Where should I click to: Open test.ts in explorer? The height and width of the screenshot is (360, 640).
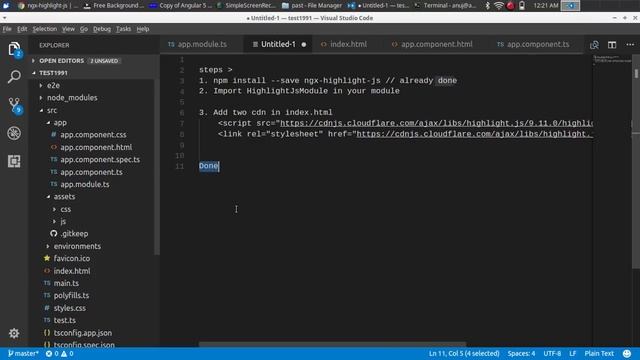coord(64,320)
